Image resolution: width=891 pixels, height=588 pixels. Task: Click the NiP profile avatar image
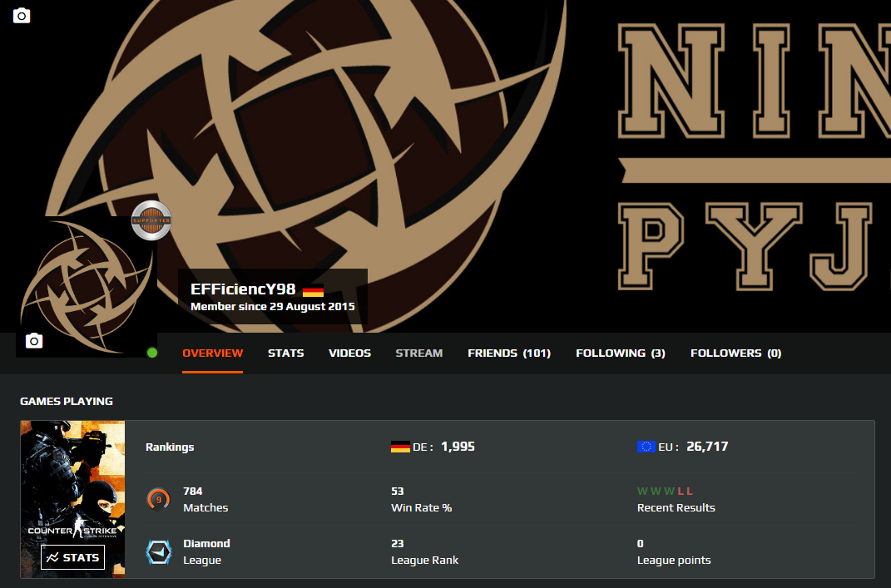click(x=87, y=287)
